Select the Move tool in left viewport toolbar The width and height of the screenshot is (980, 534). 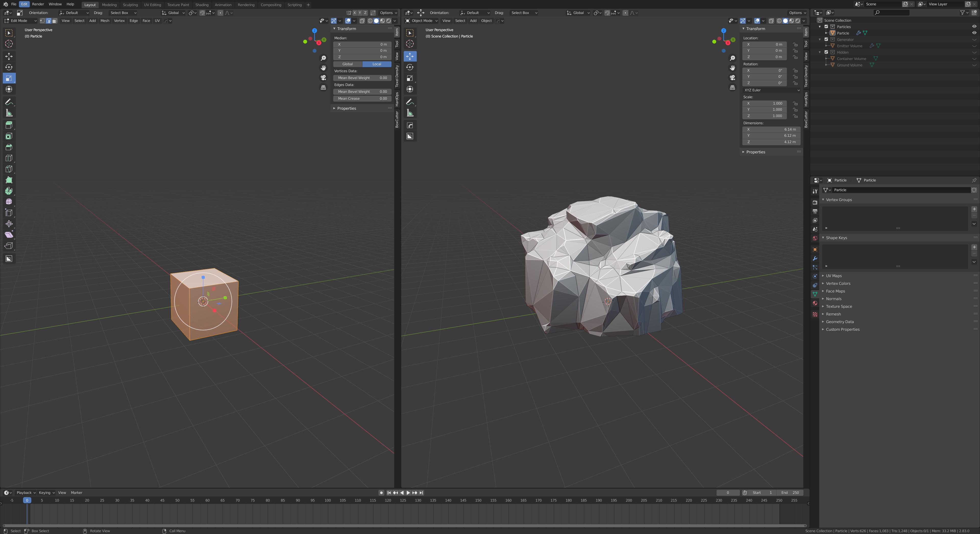pyautogui.click(x=9, y=56)
